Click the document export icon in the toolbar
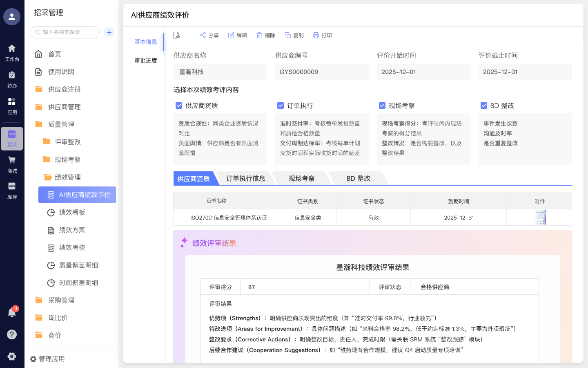 (176, 35)
